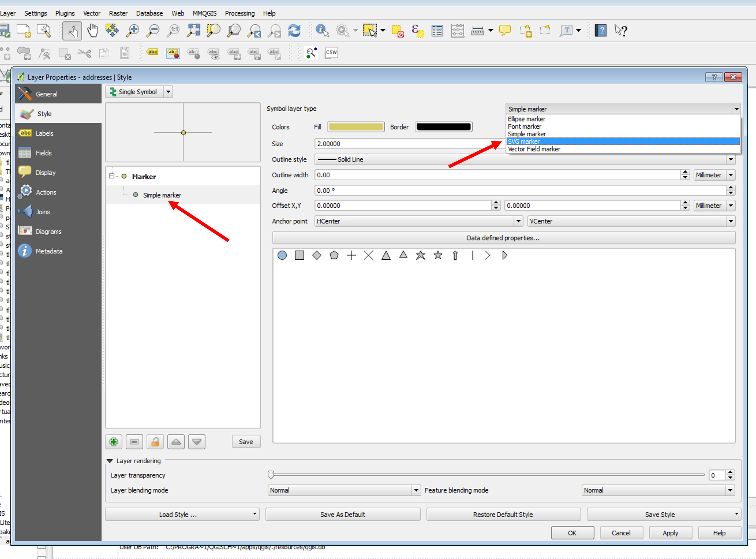Lock the symbol layer color
Screen dimensions: 756x559
click(155, 442)
